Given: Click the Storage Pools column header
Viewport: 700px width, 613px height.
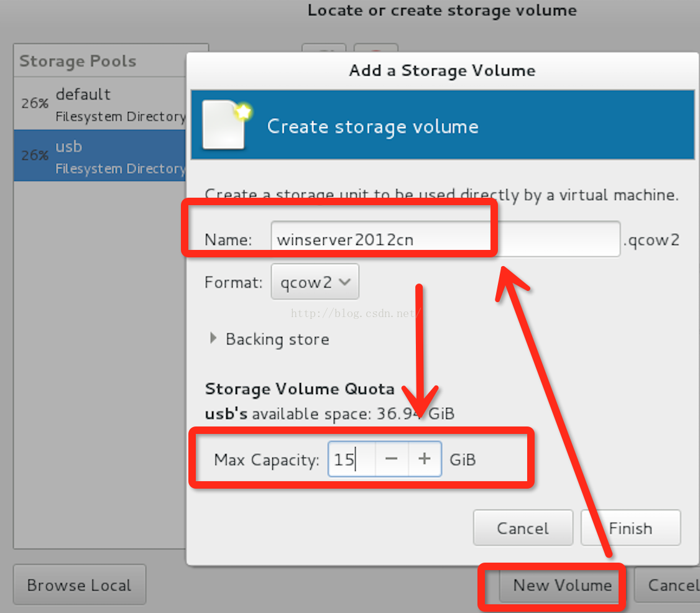Looking at the screenshot, I should click(x=99, y=61).
